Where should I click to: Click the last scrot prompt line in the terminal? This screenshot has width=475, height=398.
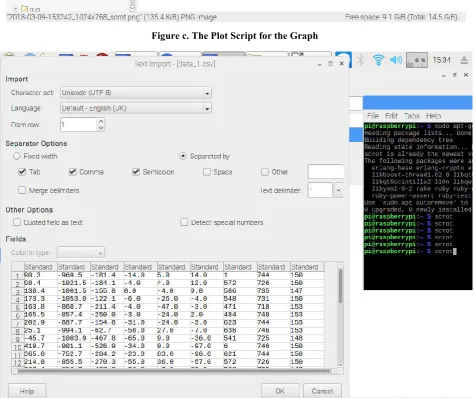410,251
